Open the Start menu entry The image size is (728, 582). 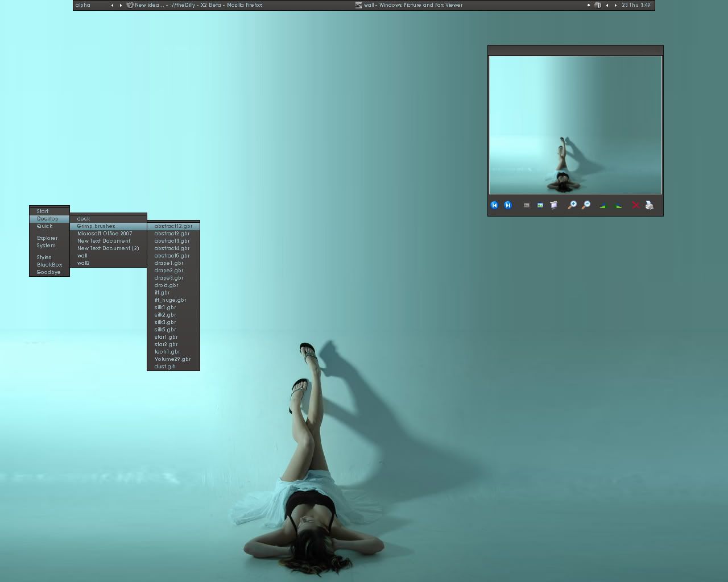click(49, 211)
